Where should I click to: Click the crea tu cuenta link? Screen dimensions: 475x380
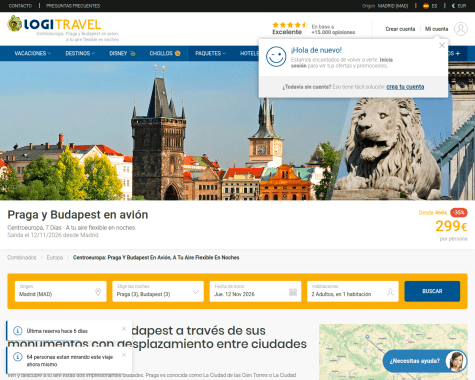coord(405,87)
